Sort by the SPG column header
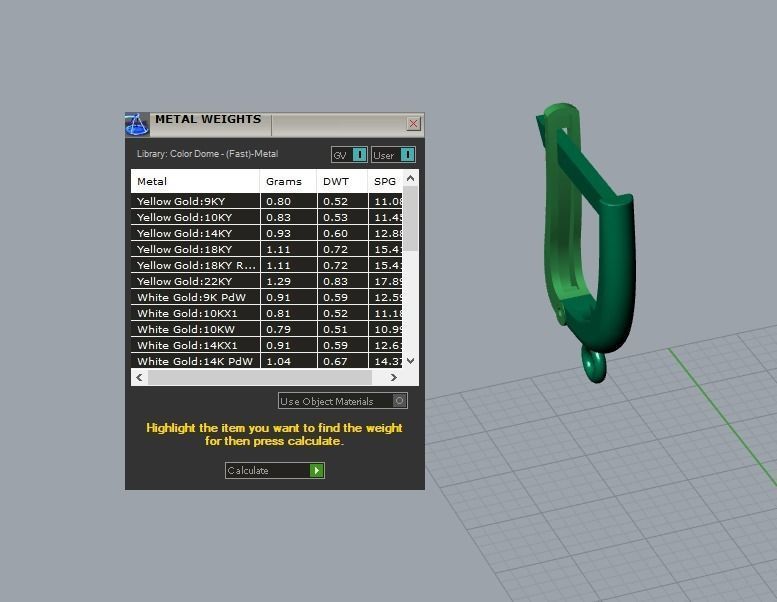 coord(385,181)
